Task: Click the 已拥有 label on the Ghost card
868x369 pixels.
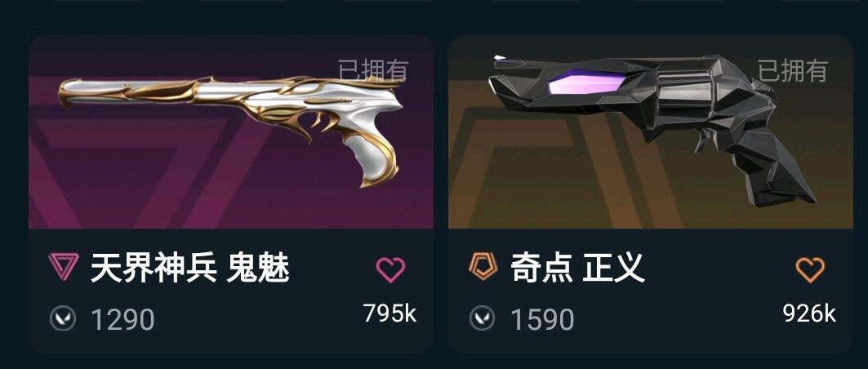Action: coord(373,71)
